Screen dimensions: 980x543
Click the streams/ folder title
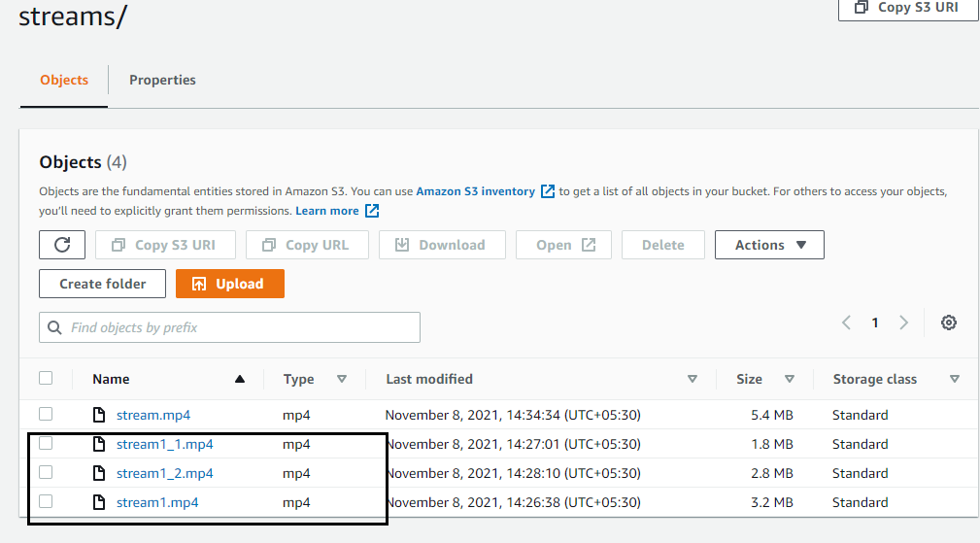[x=73, y=16]
